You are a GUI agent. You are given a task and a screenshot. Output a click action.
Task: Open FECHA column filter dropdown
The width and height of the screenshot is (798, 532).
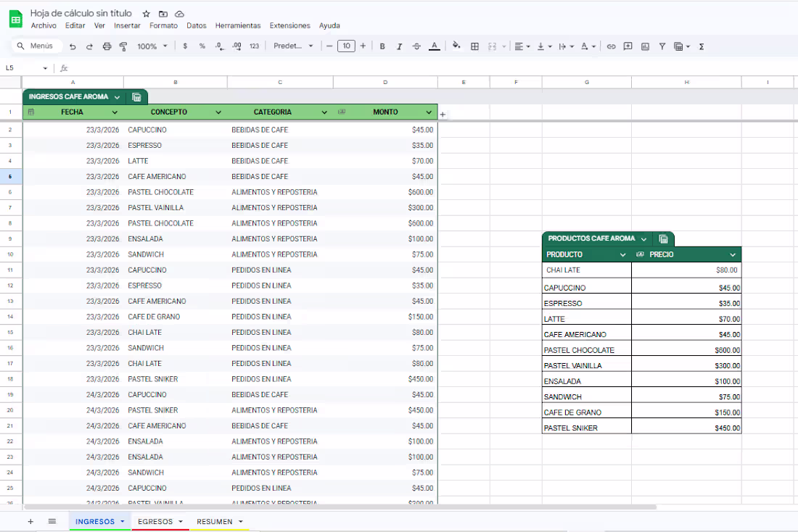115,112
